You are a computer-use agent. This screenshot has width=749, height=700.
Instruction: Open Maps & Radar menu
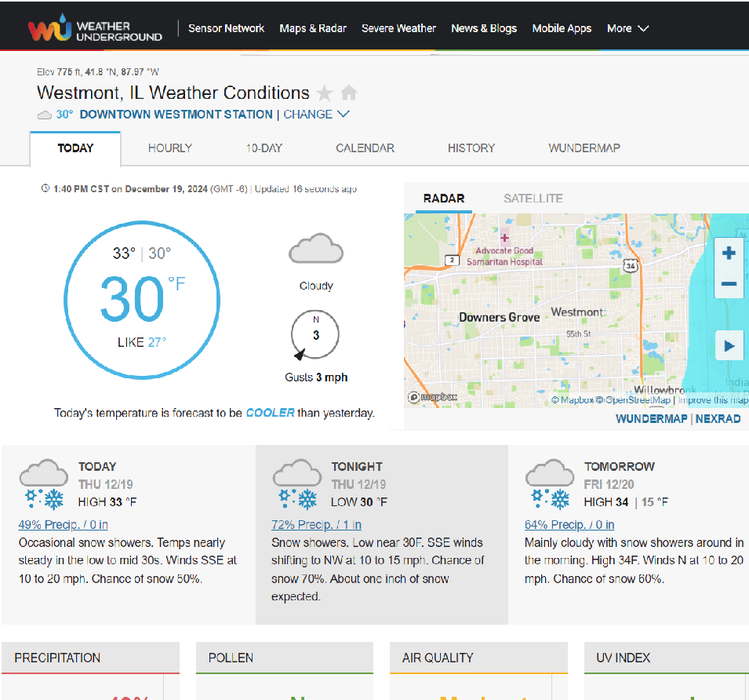[313, 28]
